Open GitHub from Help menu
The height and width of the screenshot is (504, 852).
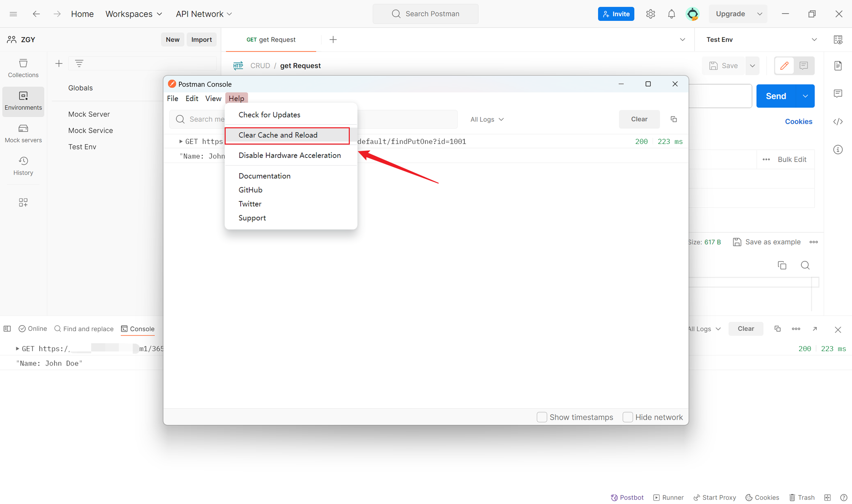[x=291, y=190]
